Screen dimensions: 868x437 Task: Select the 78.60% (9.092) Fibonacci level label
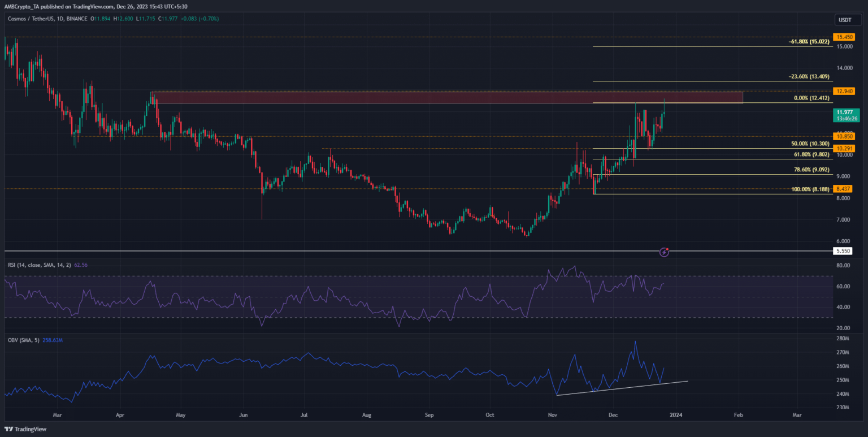(x=810, y=169)
